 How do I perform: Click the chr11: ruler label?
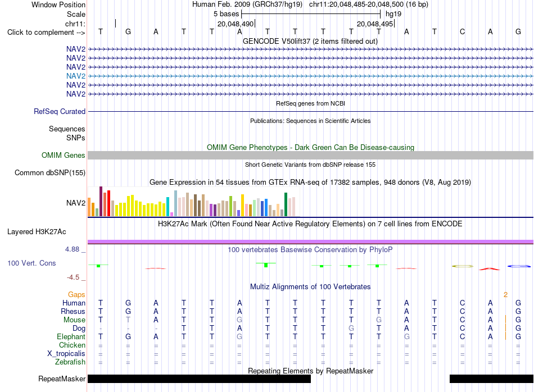(x=75, y=24)
